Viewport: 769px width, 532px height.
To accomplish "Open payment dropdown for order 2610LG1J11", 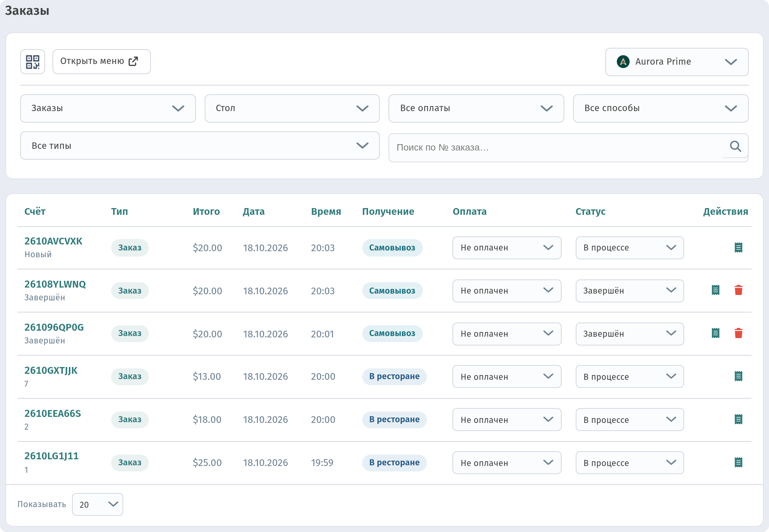I will tap(507, 463).
